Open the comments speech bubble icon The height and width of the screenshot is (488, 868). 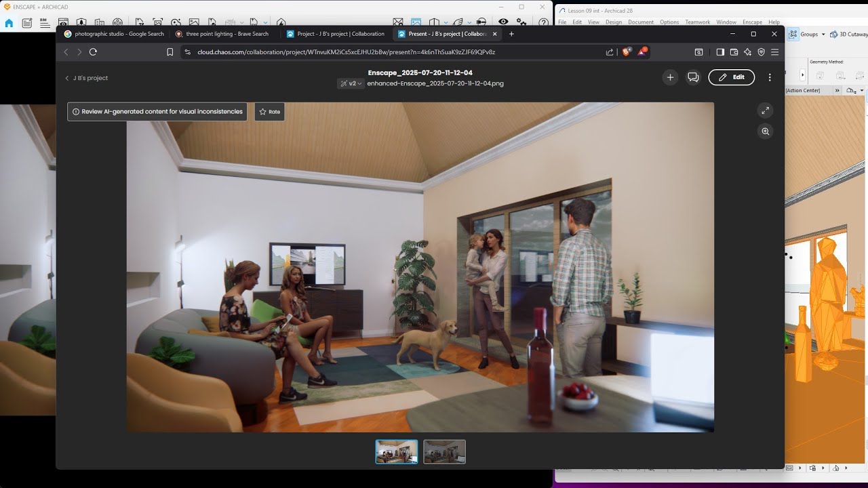coord(693,77)
